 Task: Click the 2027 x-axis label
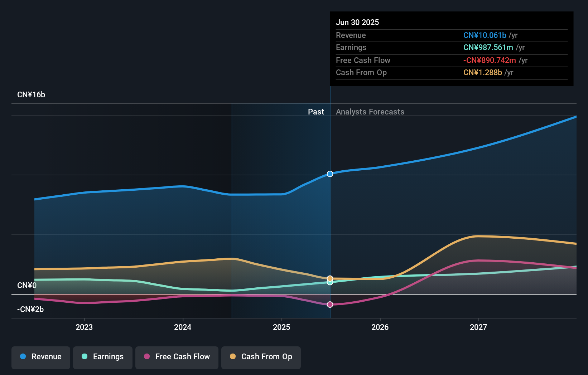(x=478, y=327)
